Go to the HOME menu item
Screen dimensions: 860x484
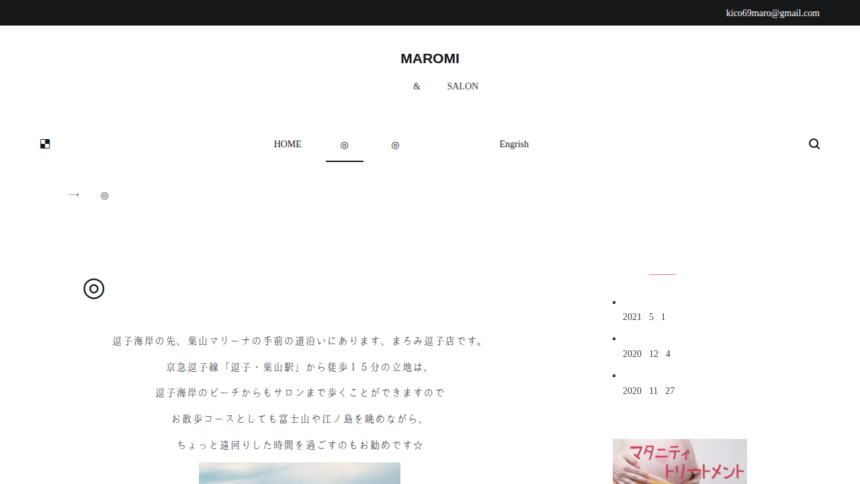tap(287, 144)
